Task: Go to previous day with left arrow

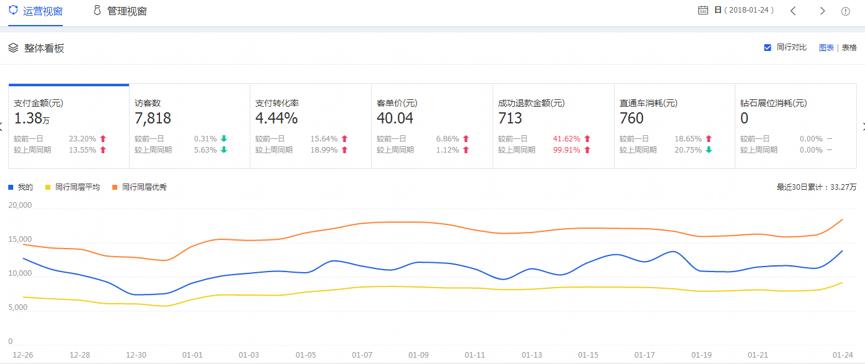Action: pos(793,10)
